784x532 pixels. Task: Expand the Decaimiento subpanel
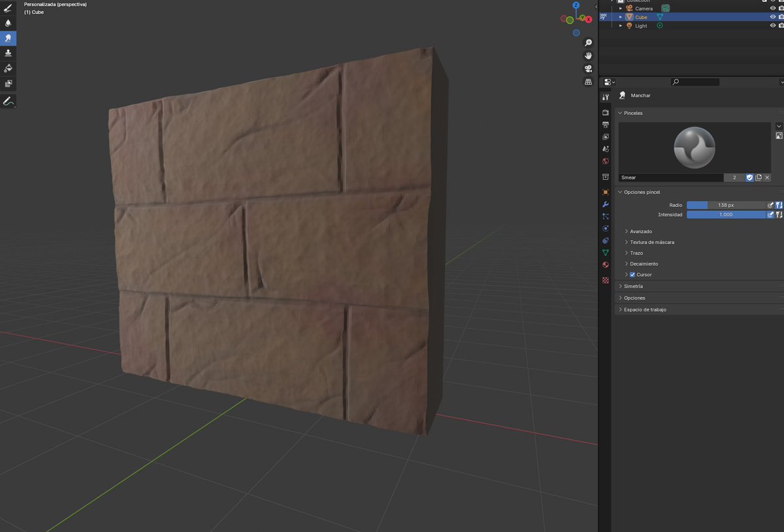click(642, 264)
